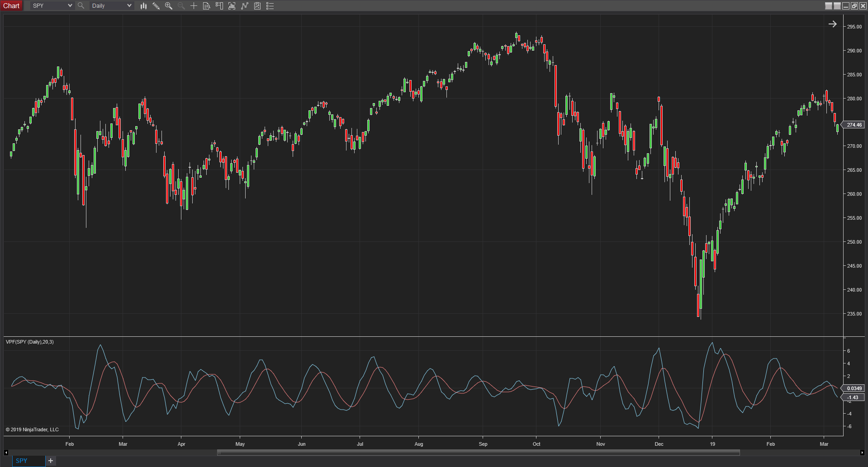
Task: Click the Dec time axis label
Action: tap(659, 444)
